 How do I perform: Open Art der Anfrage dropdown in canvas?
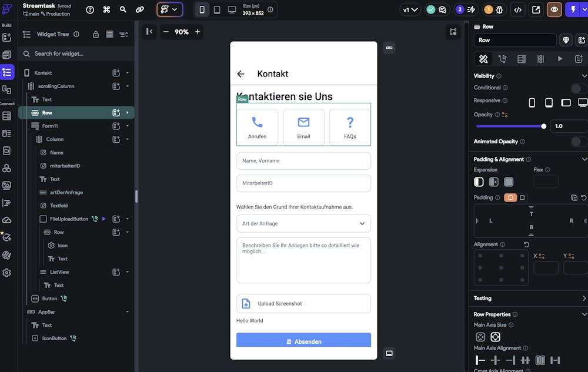pyautogui.click(x=303, y=224)
